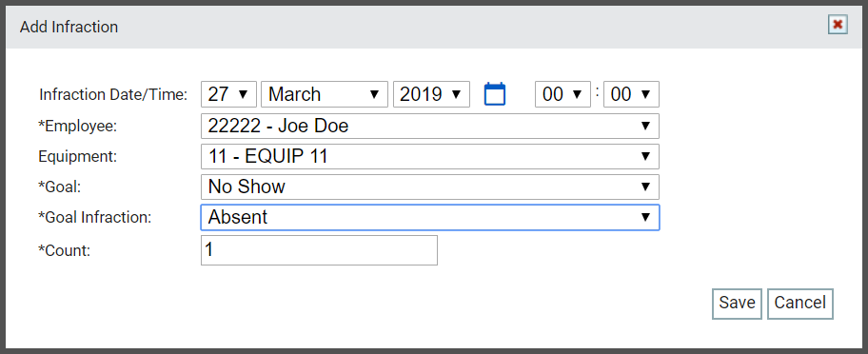Open the 2019 year dropdown
Screen dimensions: 868x354
point(431,94)
